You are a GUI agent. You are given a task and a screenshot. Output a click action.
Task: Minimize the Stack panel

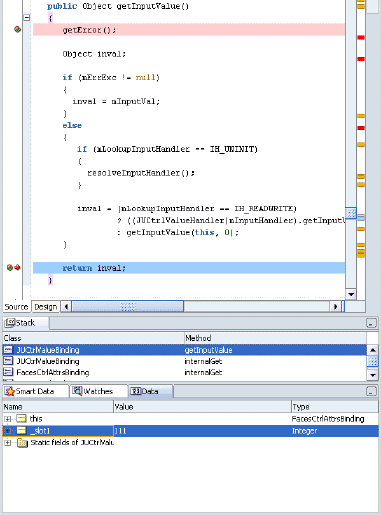pos(371,323)
